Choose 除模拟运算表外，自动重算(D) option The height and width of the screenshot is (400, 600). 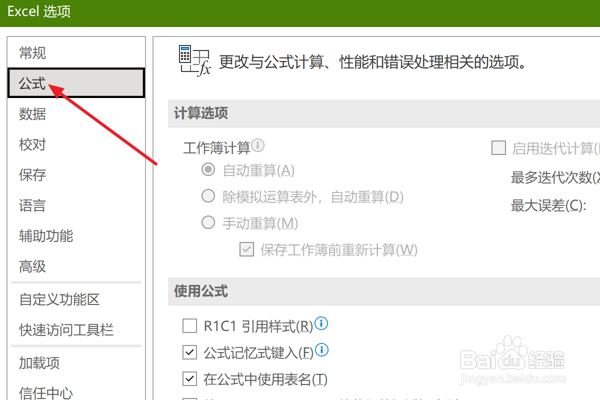(208, 196)
